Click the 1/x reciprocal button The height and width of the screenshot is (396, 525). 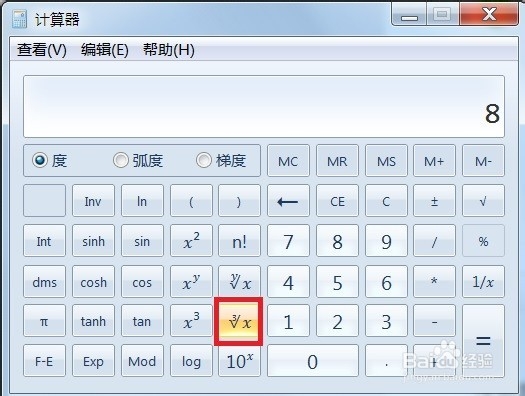[483, 282]
